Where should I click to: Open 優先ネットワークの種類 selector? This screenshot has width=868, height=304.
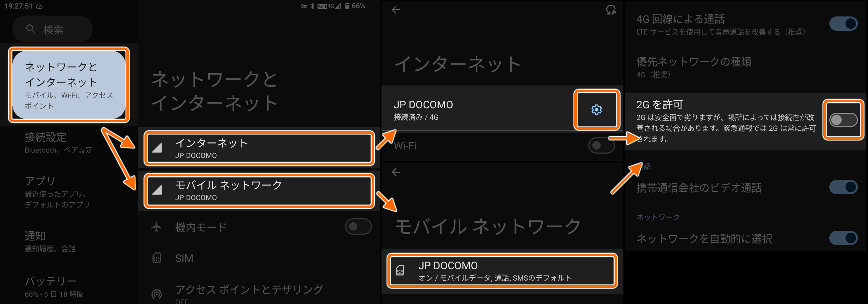(745, 67)
